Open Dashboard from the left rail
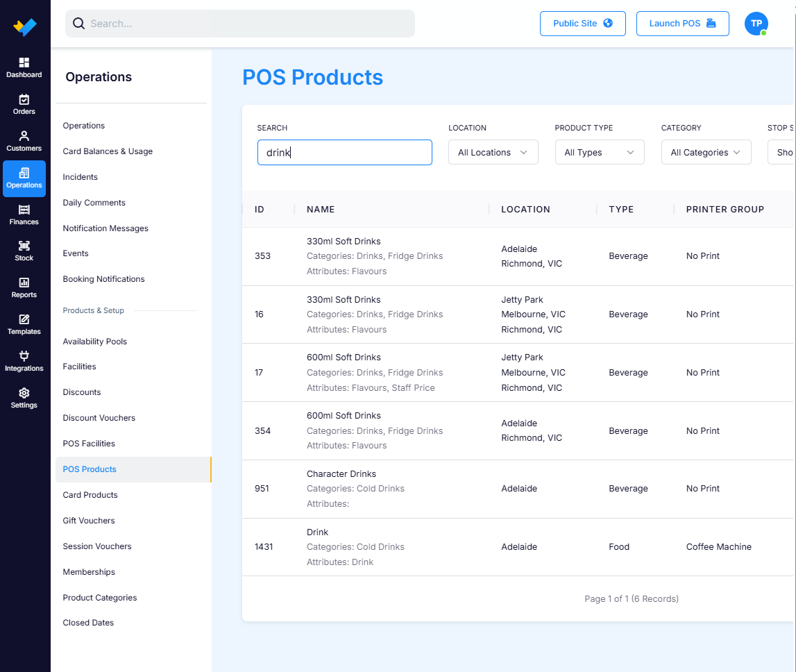796x672 pixels. coord(24,68)
